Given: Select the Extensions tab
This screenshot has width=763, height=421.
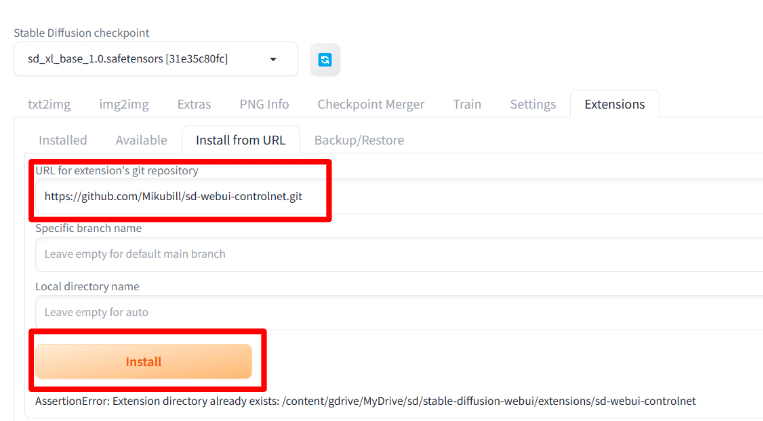Looking at the screenshot, I should click(x=615, y=104).
